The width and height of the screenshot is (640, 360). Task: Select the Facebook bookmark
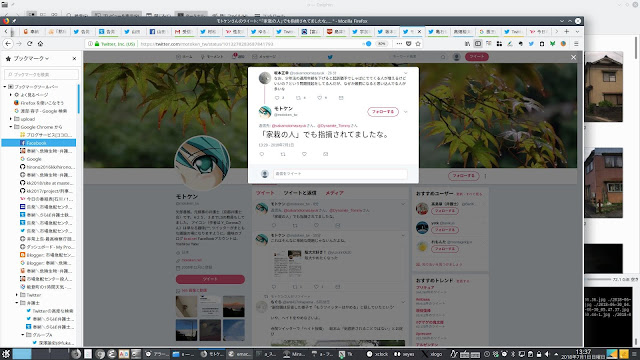pos(39,143)
